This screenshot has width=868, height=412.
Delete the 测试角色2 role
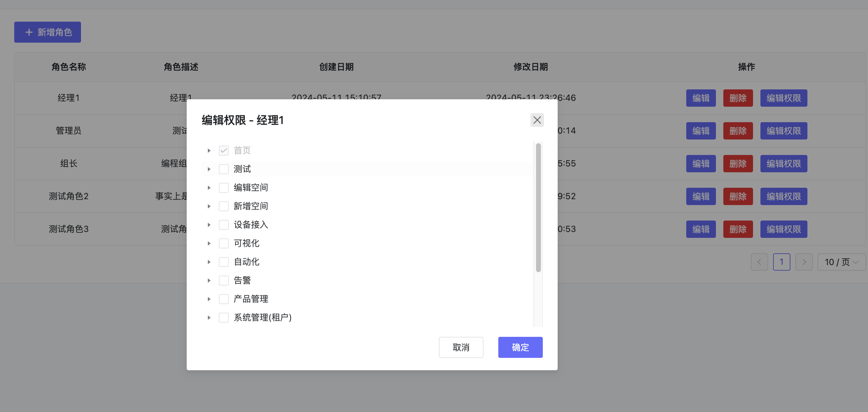pos(738,196)
